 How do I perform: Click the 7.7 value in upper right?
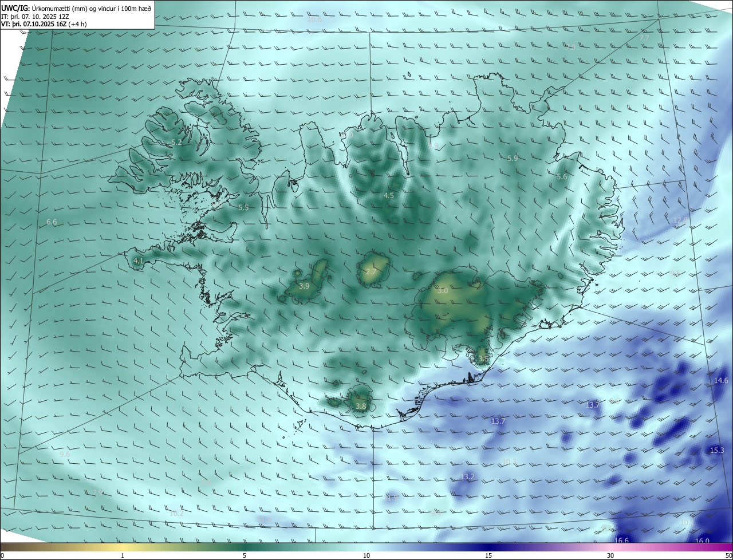(644, 38)
